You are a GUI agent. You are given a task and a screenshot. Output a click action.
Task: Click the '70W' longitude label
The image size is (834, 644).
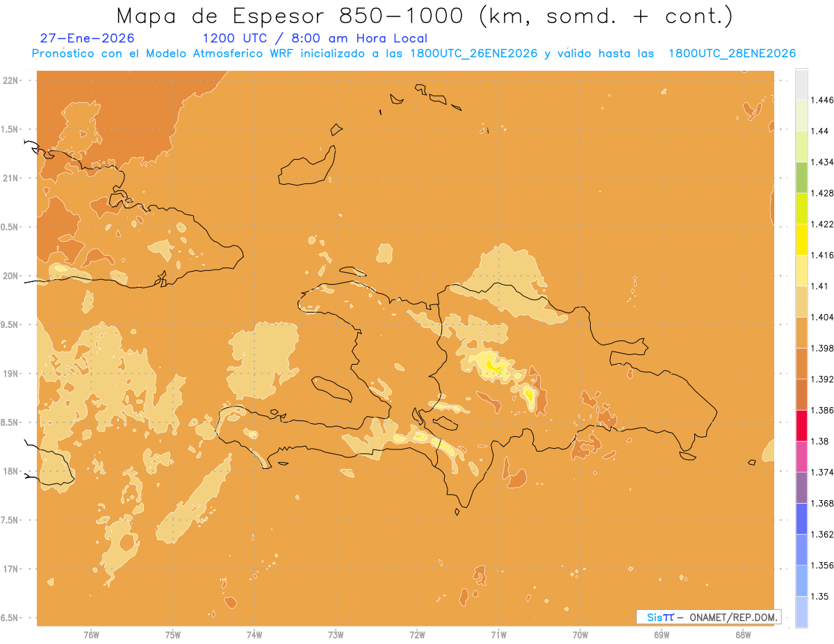pyautogui.click(x=580, y=635)
